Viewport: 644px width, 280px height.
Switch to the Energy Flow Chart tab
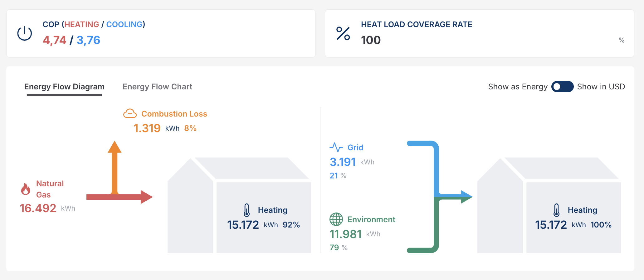click(157, 87)
